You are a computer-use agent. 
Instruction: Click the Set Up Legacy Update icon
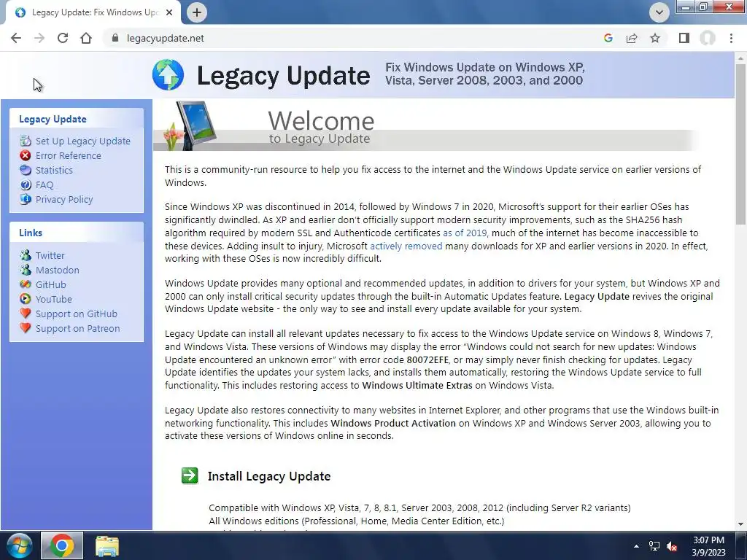(x=26, y=141)
